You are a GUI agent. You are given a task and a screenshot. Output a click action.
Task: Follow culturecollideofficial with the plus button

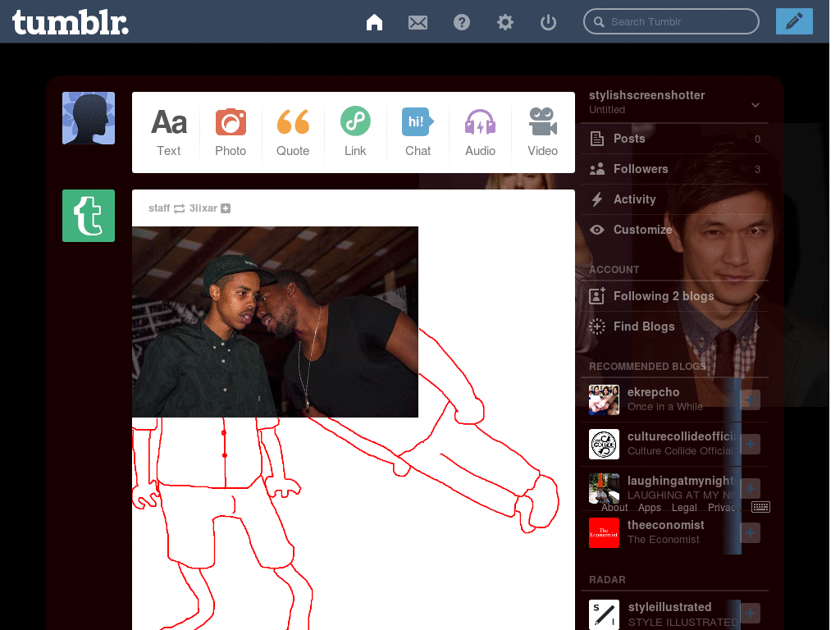[750, 444]
